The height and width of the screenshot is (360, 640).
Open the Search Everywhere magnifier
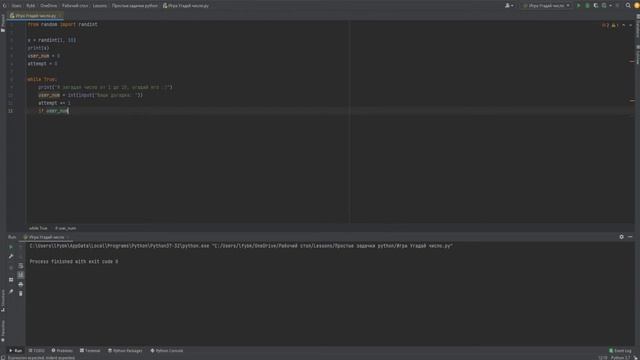[x=628, y=6]
